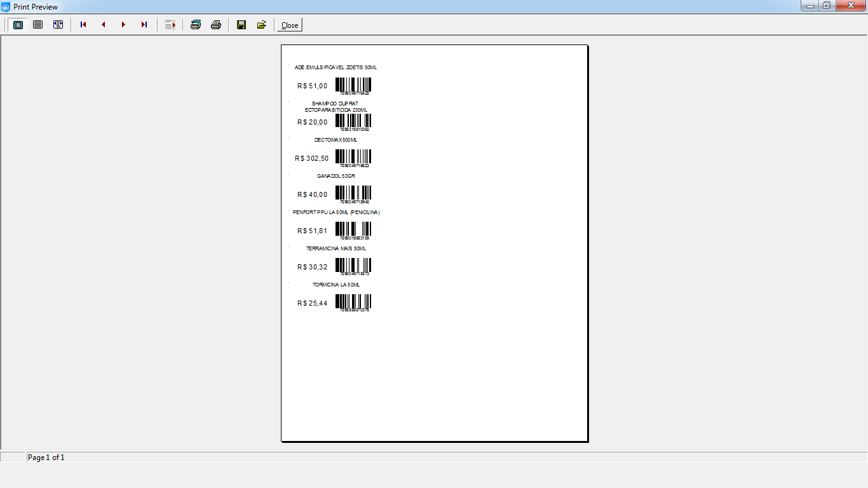Load a report with folder icon
868x488 pixels.
(x=261, y=25)
